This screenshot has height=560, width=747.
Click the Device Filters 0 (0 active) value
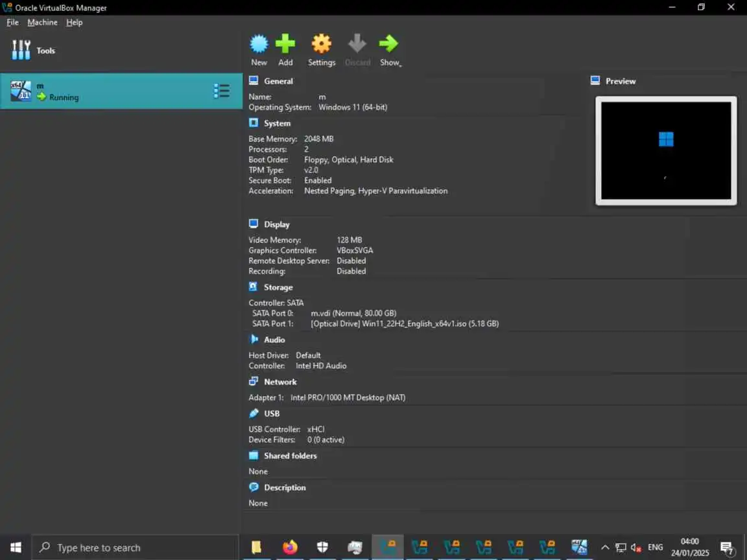[326, 439]
